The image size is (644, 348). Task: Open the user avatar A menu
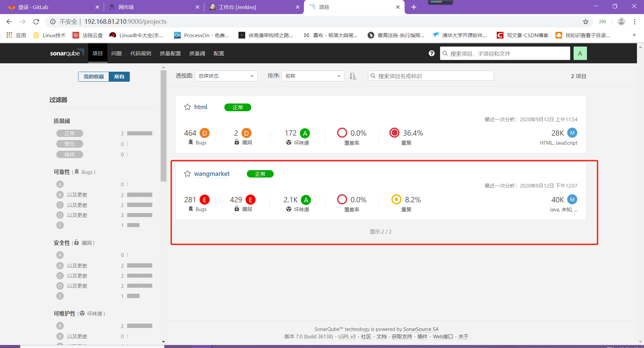tap(580, 53)
